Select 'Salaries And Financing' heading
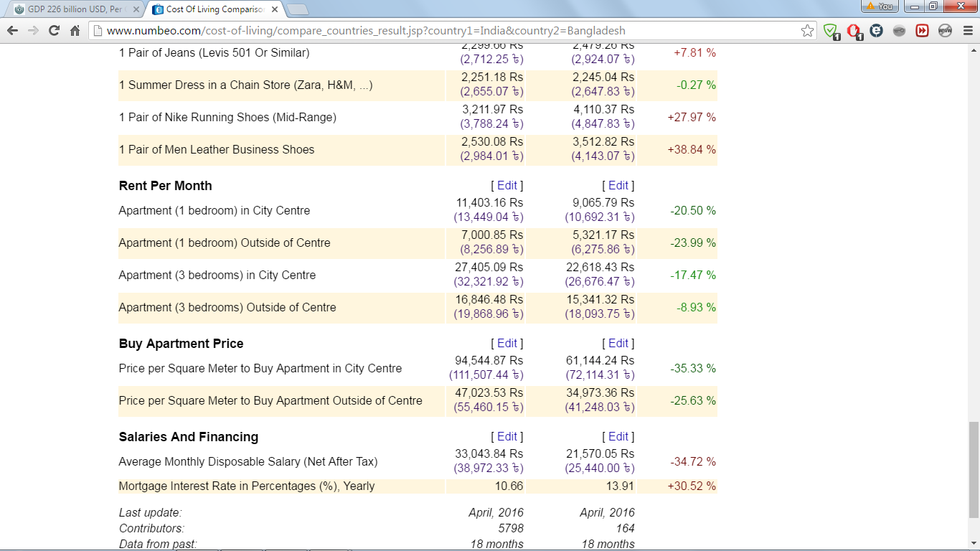 (x=189, y=436)
